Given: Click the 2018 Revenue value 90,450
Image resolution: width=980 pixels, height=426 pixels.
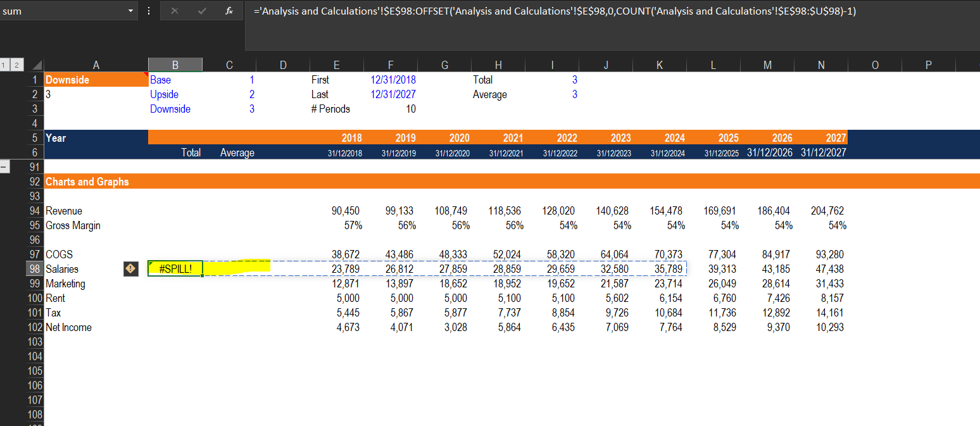Looking at the screenshot, I should pos(346,211).
